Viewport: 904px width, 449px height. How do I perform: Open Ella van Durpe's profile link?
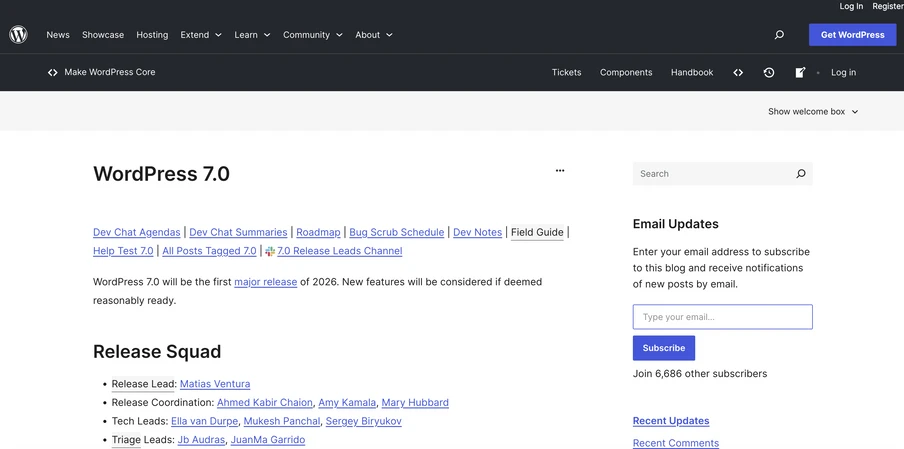205,421
